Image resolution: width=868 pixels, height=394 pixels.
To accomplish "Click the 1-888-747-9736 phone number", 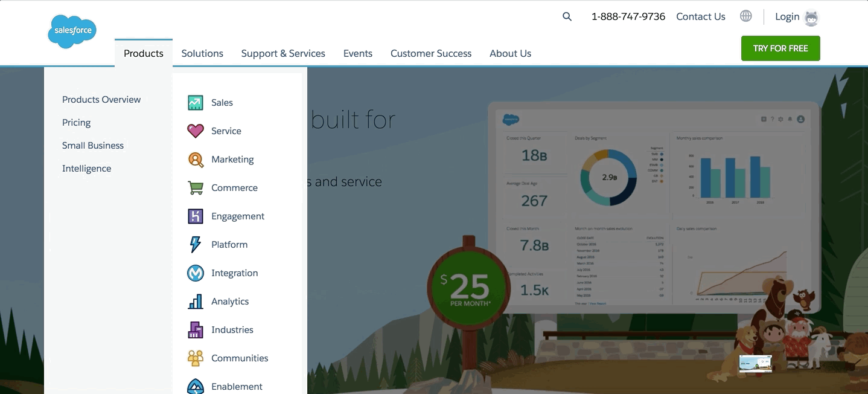I will coord(628,16).
